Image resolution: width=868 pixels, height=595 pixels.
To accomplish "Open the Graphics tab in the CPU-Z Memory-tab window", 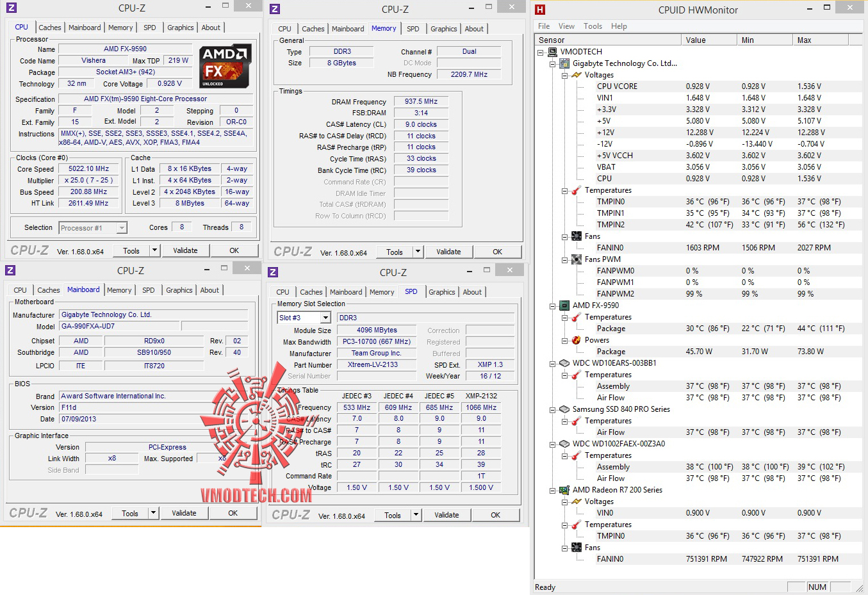I will tap(444, 29).
